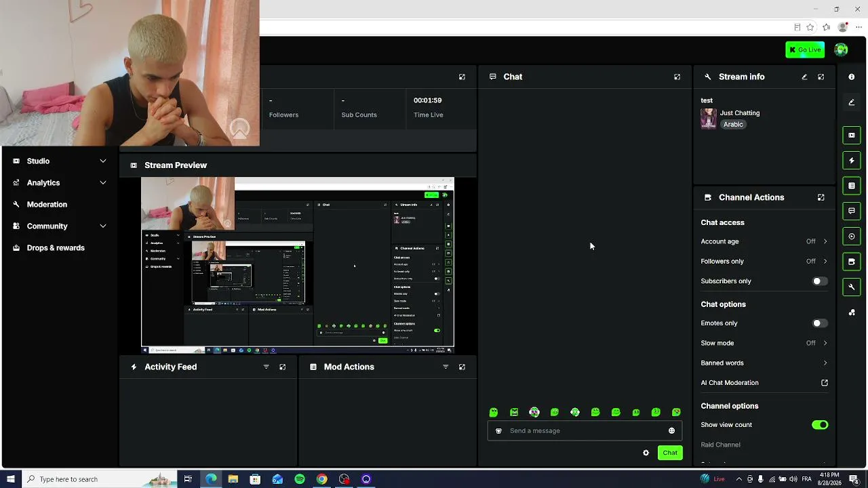Open the info icon in the right rail
This screenshot has width=868, height=488.
pyautogui.click(x=852, y=77)
